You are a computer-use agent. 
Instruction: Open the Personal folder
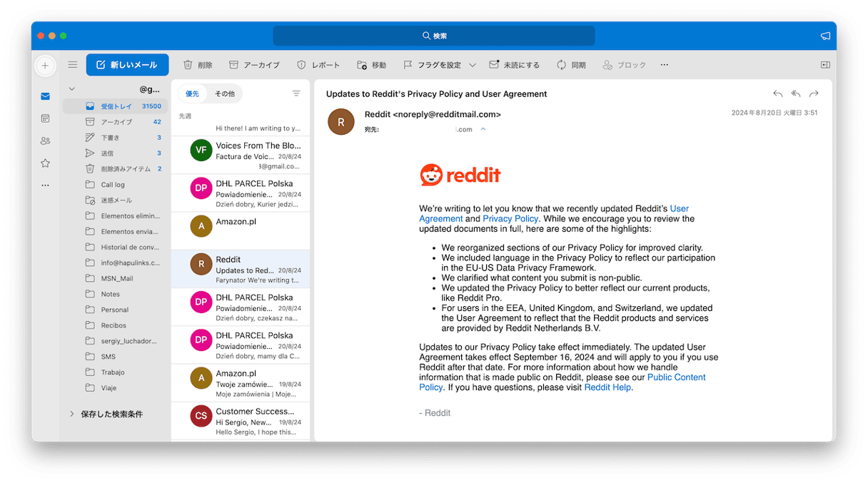pos(116,310)
